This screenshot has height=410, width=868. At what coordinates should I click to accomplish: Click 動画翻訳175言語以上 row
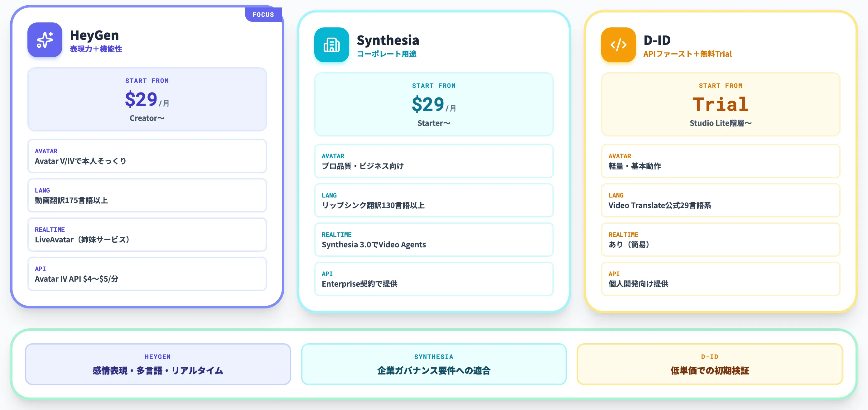coord(147,196)
